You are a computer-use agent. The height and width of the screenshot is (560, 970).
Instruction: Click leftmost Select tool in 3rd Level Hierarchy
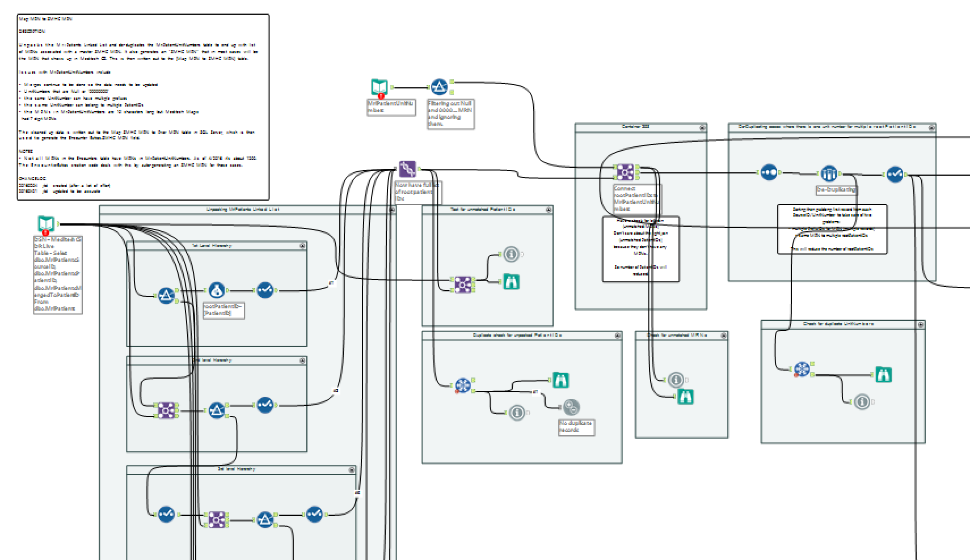[x=166, y=514]
